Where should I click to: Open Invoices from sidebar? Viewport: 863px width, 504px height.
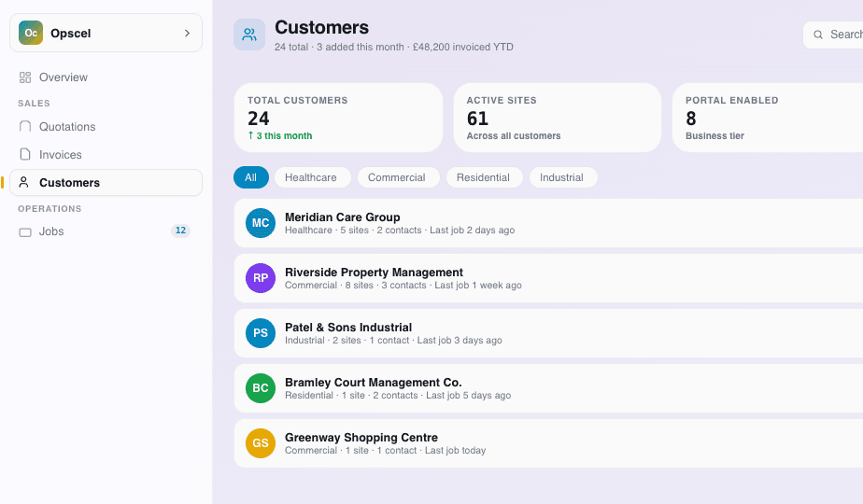point(106,155)
